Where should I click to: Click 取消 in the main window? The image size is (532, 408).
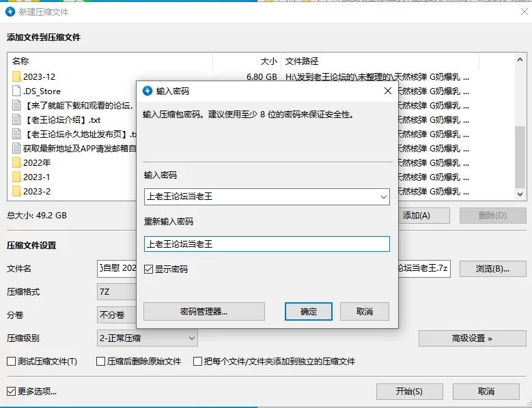tap(486, 392)
